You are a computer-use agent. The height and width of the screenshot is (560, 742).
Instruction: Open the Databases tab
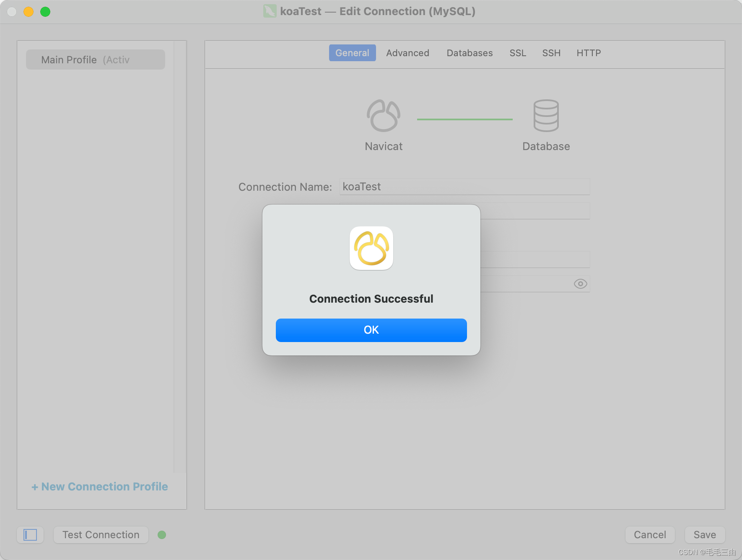pyautogui.click(x=470, y=53)
